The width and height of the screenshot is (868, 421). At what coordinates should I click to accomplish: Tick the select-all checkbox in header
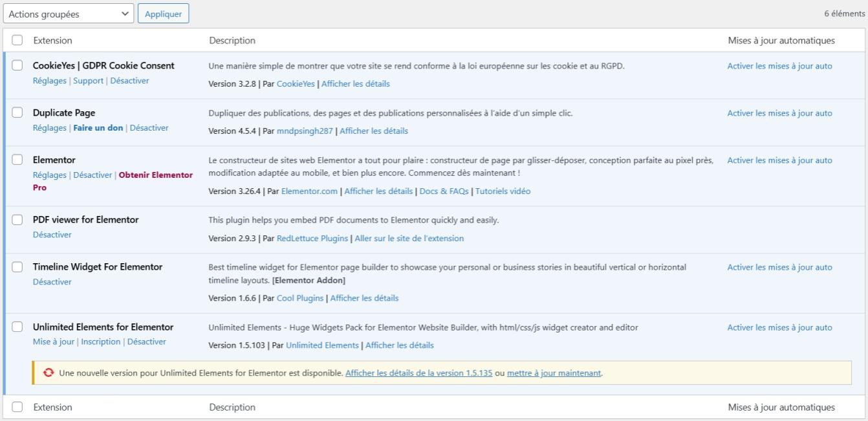(x=17, y=40)
